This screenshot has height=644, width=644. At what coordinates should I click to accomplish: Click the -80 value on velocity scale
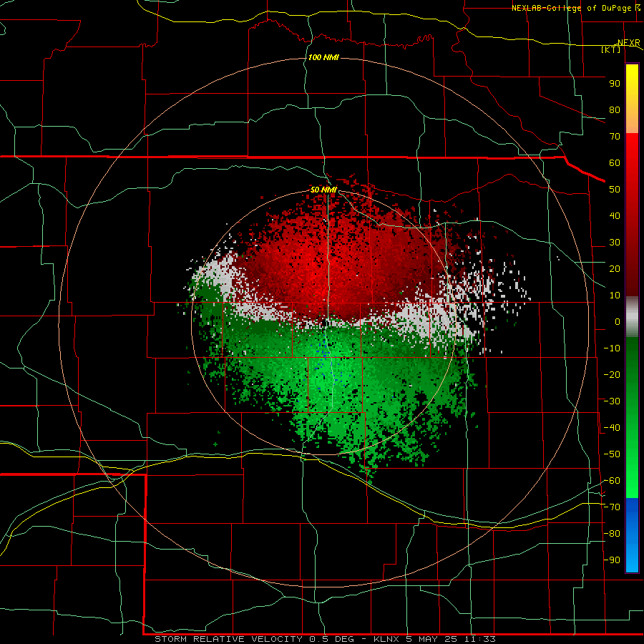(612, 534)
